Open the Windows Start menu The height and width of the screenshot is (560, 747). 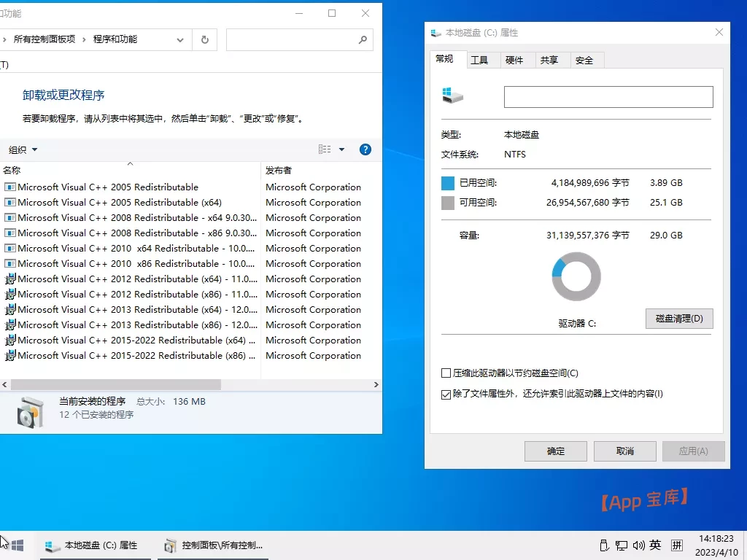16,545
